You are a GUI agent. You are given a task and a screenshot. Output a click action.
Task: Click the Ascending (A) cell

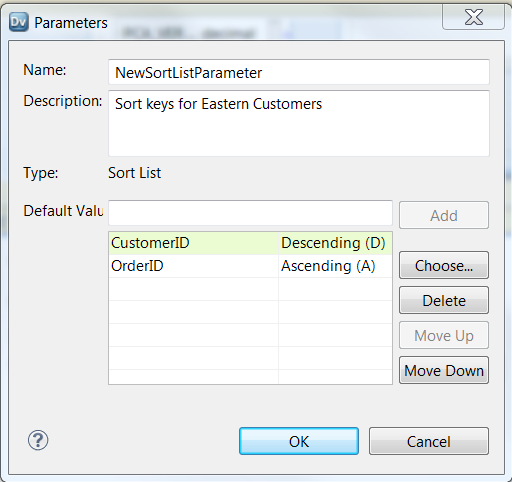[x=335, y=266]
